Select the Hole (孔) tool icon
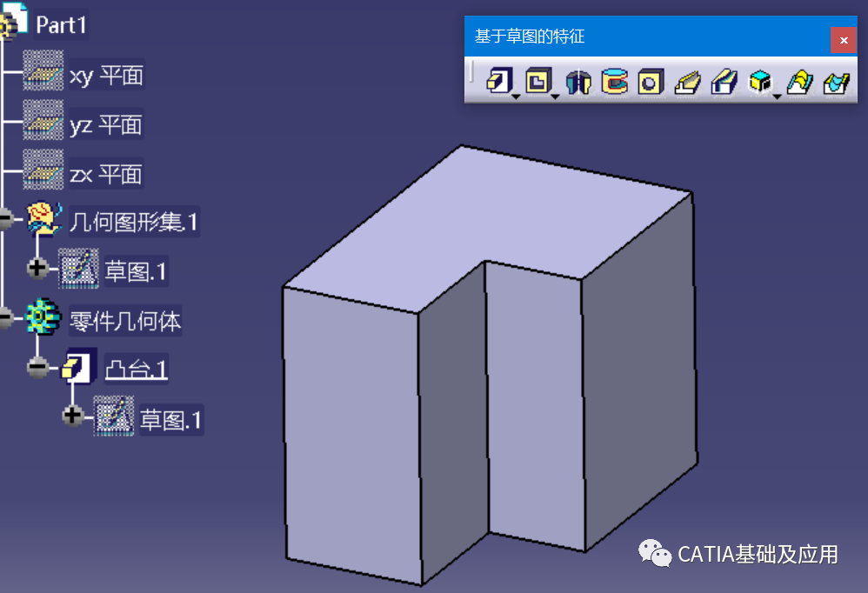 (651, 82)
